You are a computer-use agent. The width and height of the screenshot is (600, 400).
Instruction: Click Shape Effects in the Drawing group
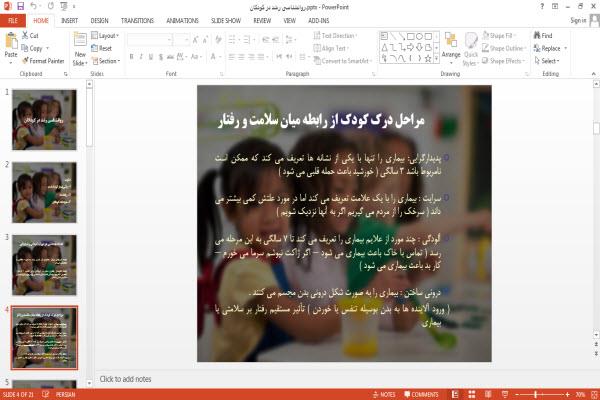pyautogui.click(x=503, y=61)
